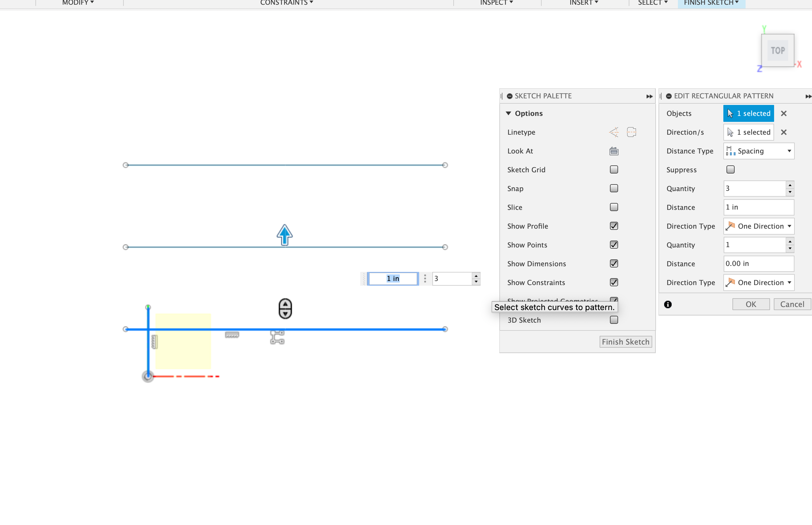Screen dimensions: 812x525
Task: Toggle the Suppress checkbox
Action: pyautogui.click(x=730, y=169)
